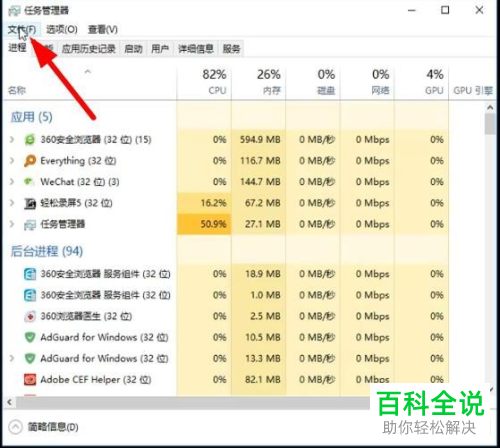Click the 任务管理器 process row icon

click(x=30, y=225)
